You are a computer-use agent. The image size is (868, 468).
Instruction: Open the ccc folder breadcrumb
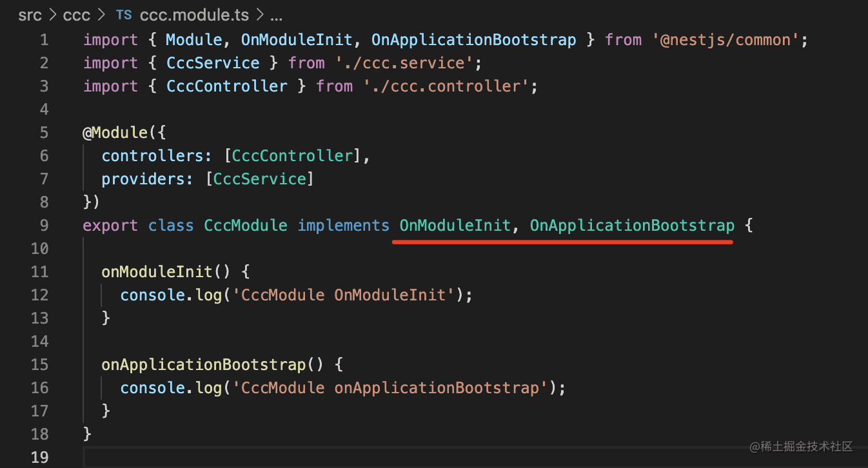point(76,15)
